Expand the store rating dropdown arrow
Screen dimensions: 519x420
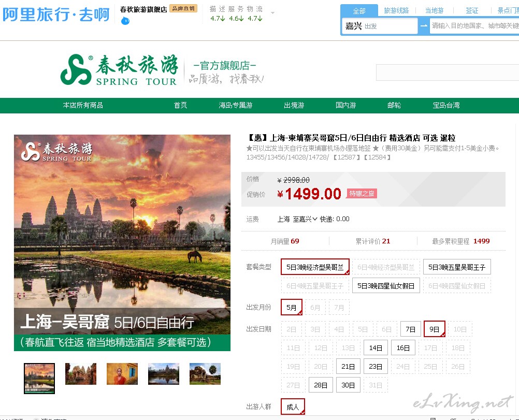(273, 13)
